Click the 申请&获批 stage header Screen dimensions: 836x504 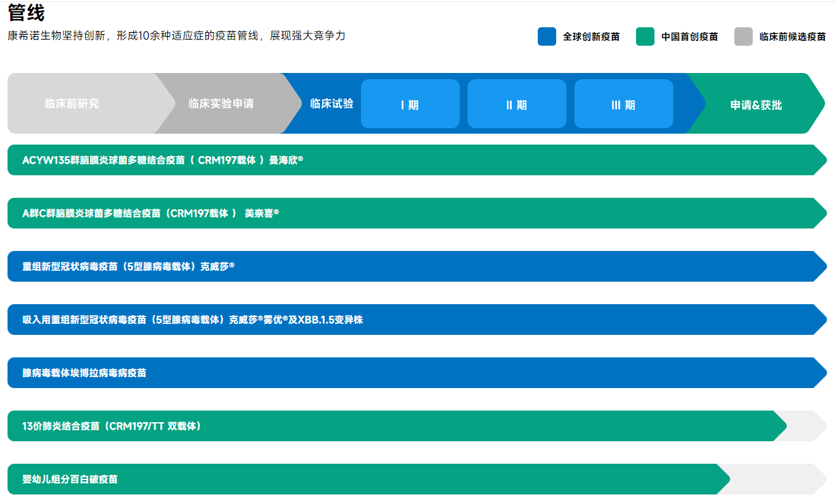coord(756,104)
